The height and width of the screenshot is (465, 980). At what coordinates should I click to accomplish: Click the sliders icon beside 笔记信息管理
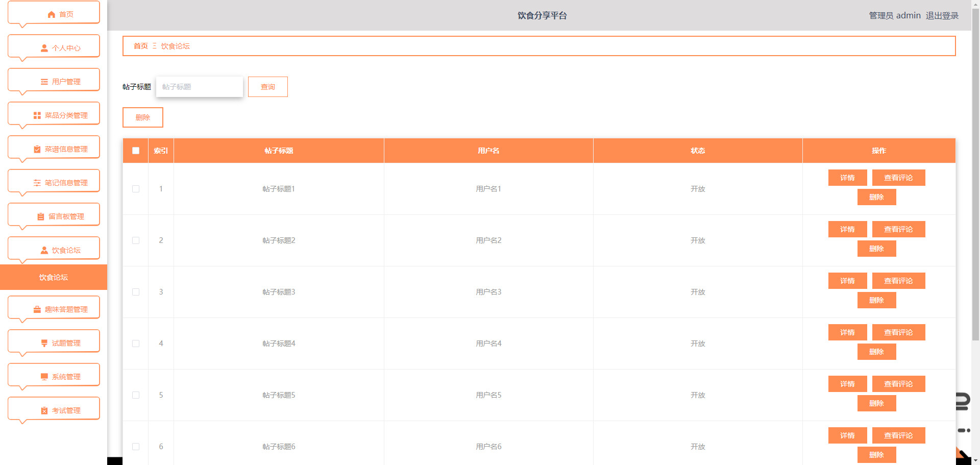[37, 183]
